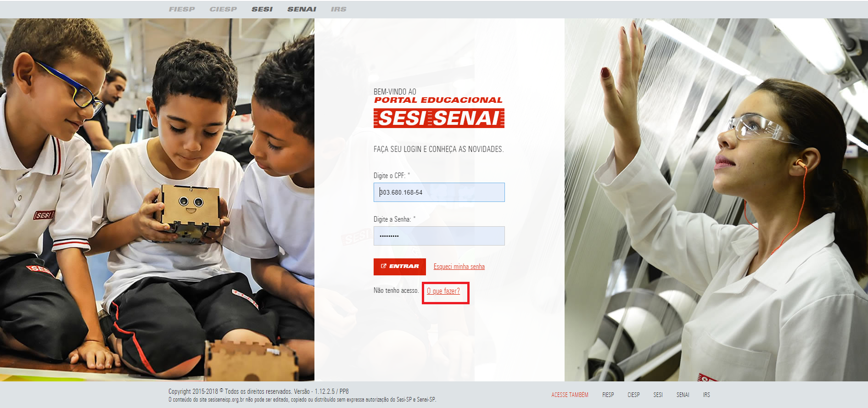This screenshot has height=408, width=868.
Task: Open the 'Esqueci minha senha' link
Action: 459,267
